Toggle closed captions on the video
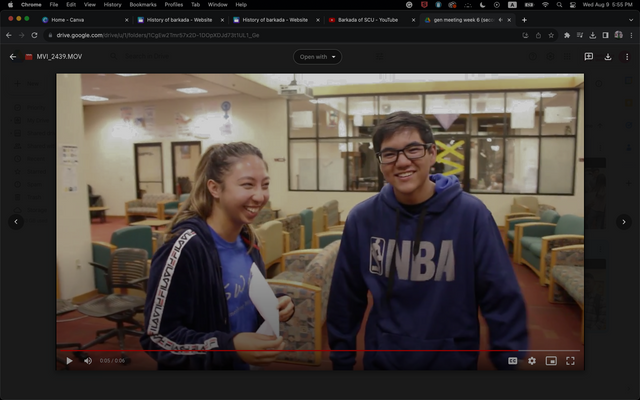 [513, 360]
